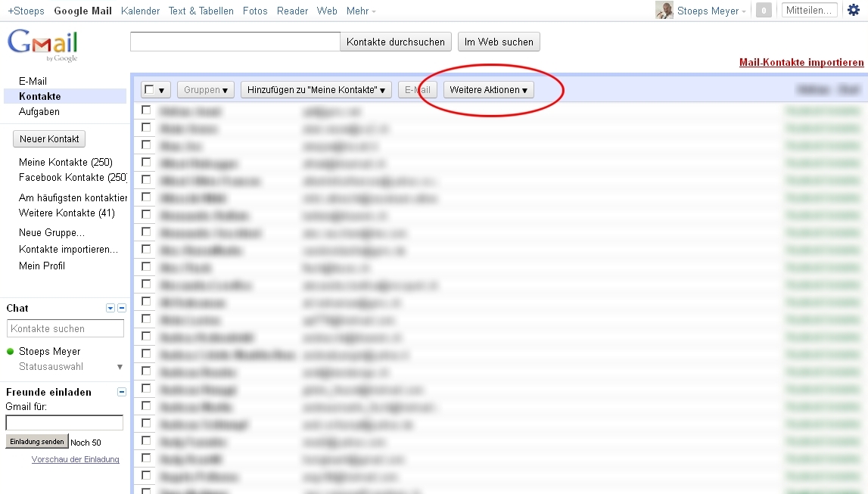Click the Kontakte suchen chat field
This screenshot has height=494, width=868.
(x=65, y=329)
